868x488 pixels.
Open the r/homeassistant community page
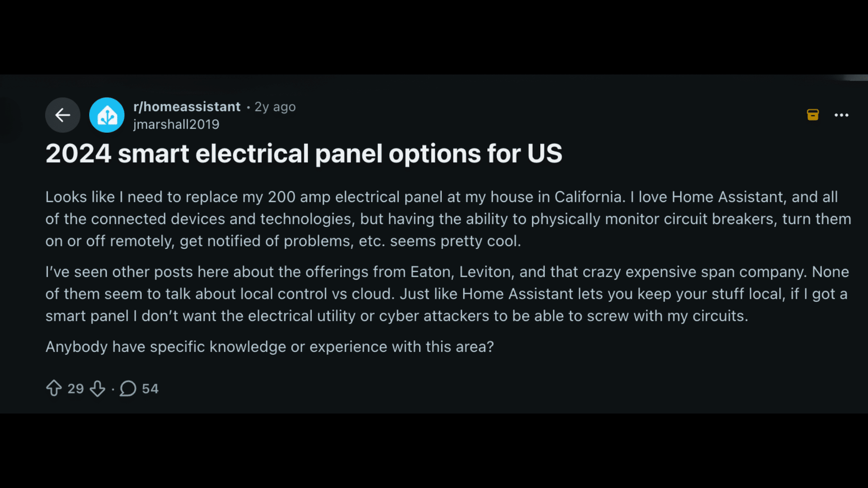(186, 107)
